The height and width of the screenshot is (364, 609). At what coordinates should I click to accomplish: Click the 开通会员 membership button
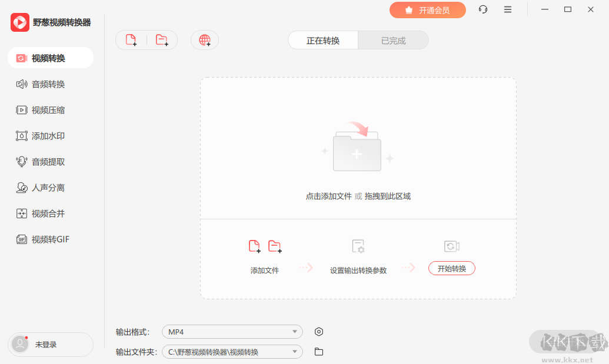pos(428,10)
